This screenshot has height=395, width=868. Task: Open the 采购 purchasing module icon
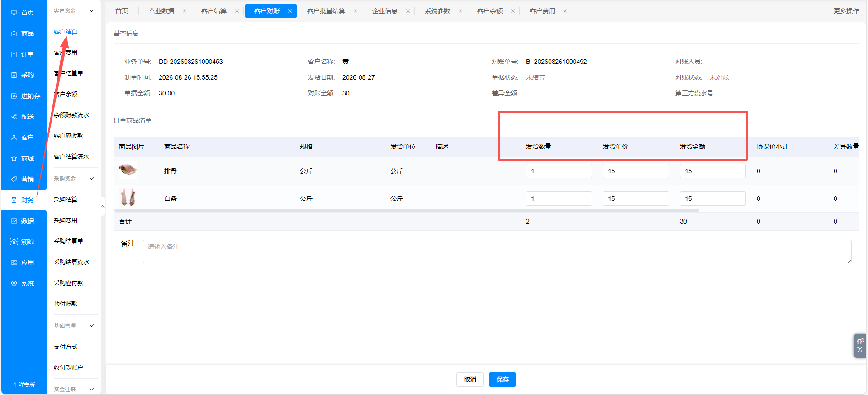(14, 75)
